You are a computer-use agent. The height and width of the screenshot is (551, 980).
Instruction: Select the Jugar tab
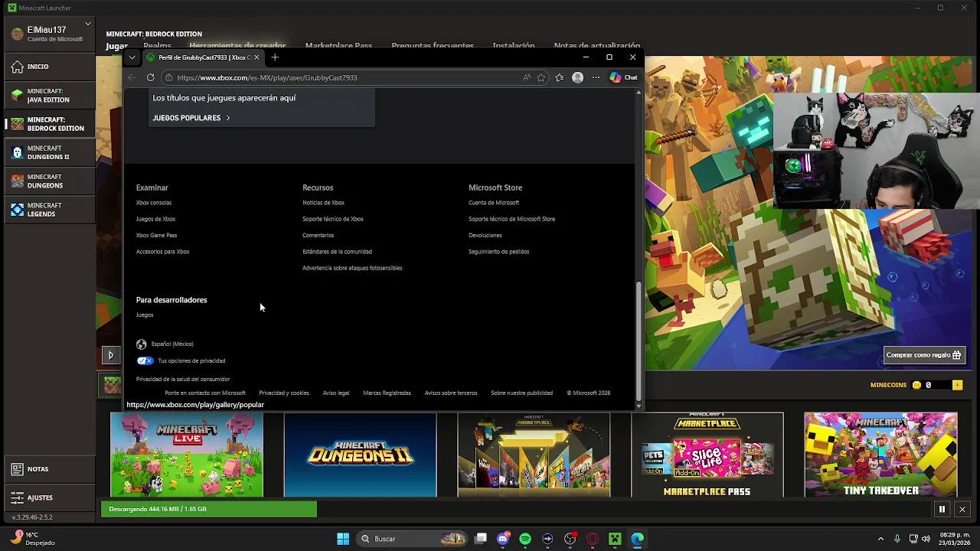[x=117, y=46]
